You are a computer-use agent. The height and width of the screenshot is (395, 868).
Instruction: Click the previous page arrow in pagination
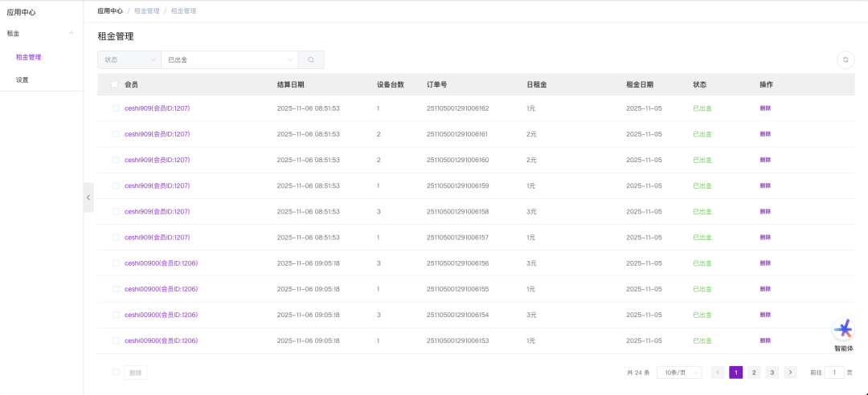tap(718, 373)
